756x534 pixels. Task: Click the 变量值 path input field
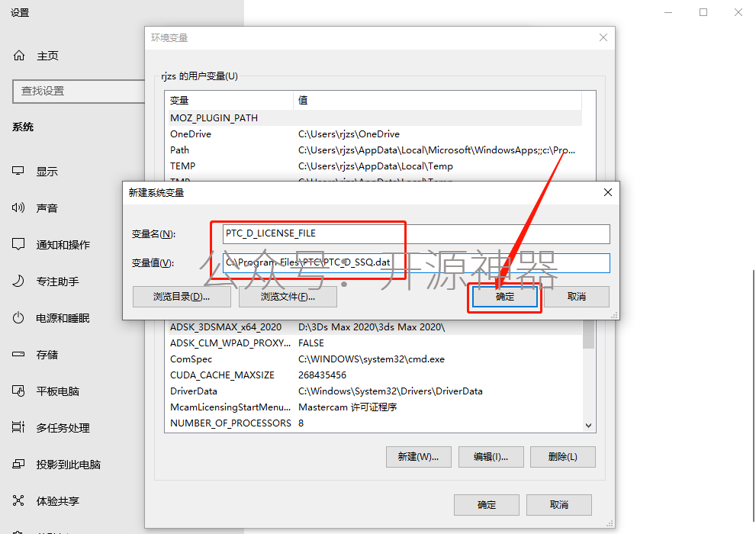tap(416, 262)
